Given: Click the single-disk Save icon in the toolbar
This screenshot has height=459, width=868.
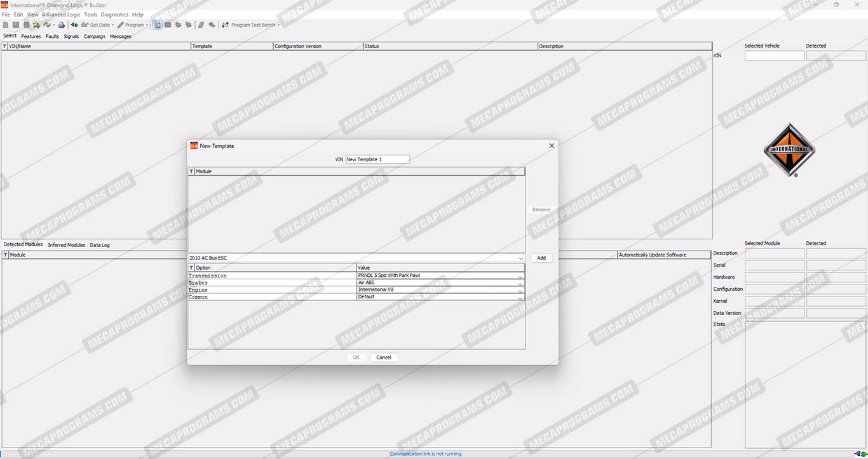Looking at the screenshot, I should click(x=16, y=25).
